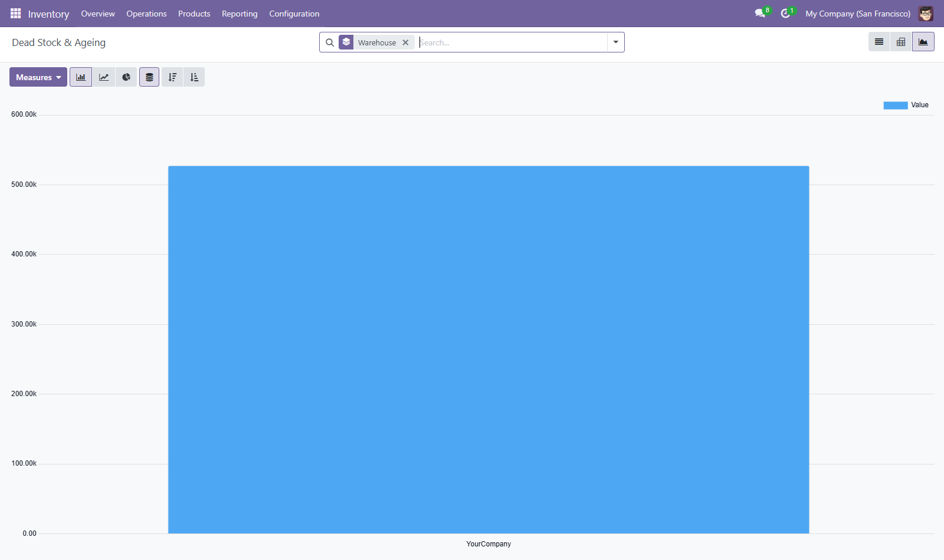This screenshot has width=944, height=560.
Task: Open the Configuration menu
Action: (x=294, y=14)
